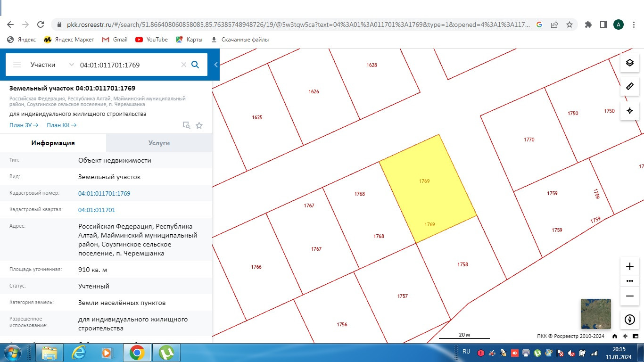Switch basemap using the satellite thumbnail
644x362 pixels.
(596, 314)
